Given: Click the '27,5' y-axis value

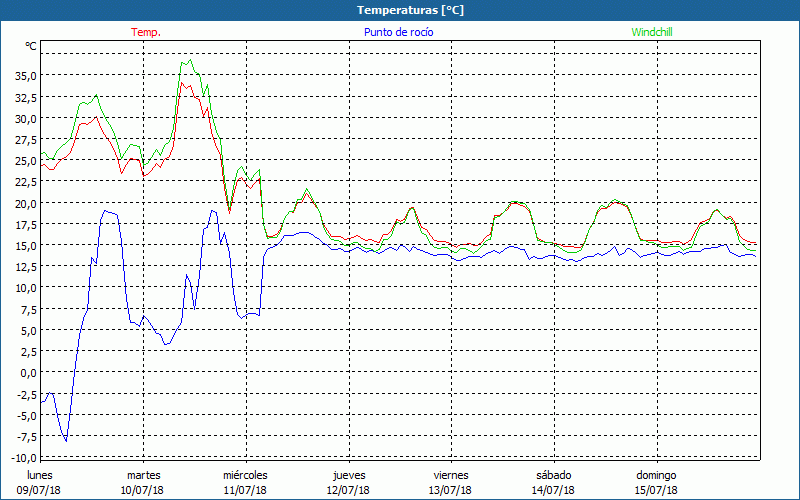Looking at the screenshot, I should click(x=26, y=140).
